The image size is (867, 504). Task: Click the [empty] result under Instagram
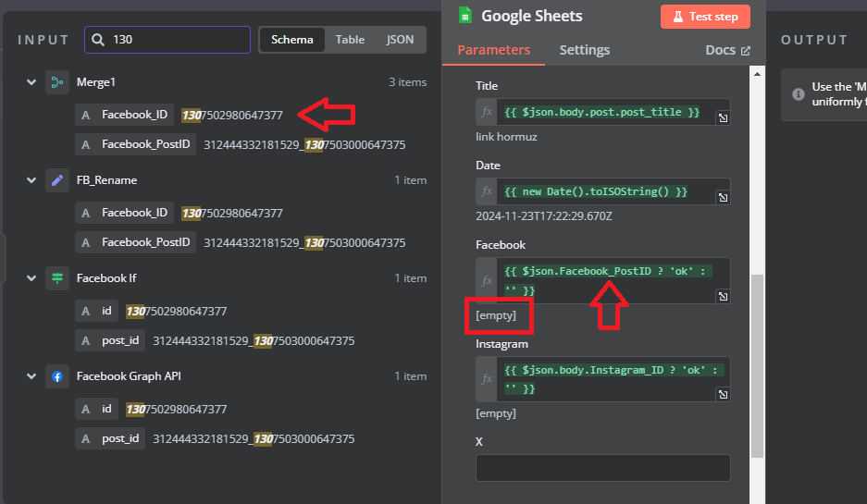(x=496, y=413)
